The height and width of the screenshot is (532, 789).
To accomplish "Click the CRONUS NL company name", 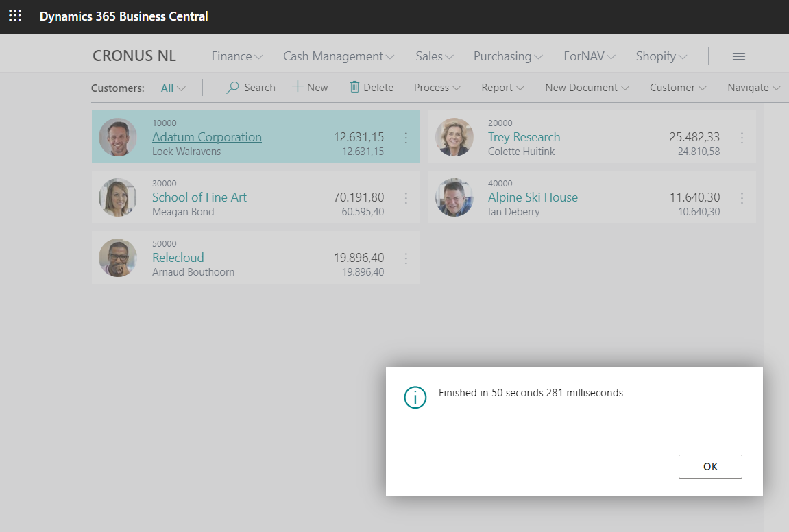I will 134,57.
